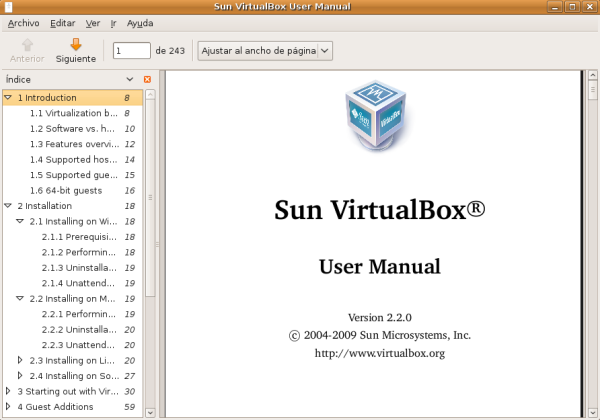This screenshot has width=600, height=420.
Task: Open the Archivo menu
Action: [x=23, y=22]
